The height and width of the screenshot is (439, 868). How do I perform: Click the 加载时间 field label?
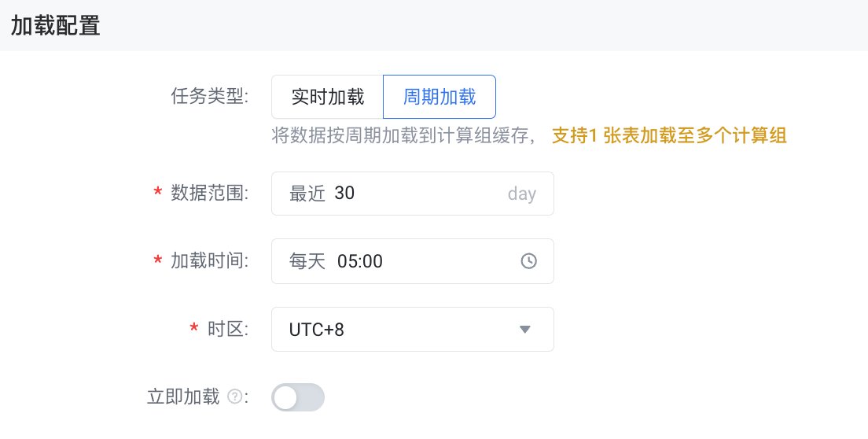tap(210, 260)
